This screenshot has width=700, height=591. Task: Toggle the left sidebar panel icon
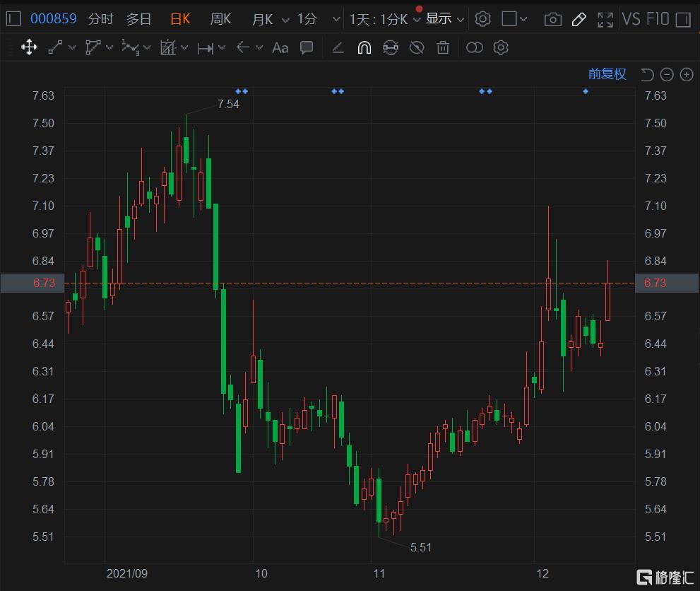[x=13, y=19]
